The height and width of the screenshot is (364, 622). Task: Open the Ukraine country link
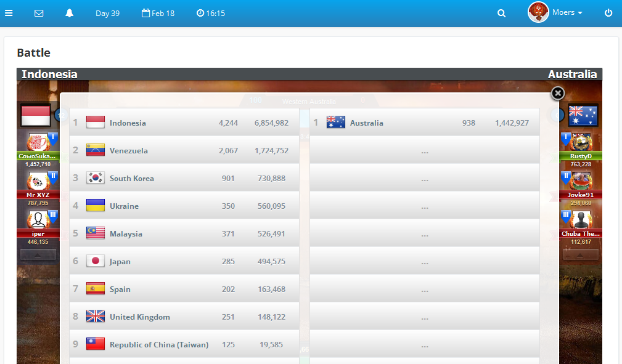(x=124, y=206)
